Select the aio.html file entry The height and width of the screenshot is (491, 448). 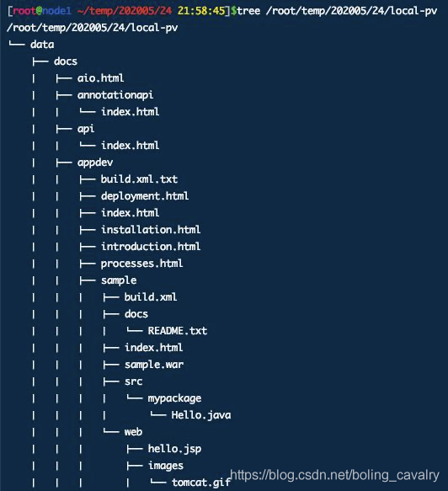point(100,78)
